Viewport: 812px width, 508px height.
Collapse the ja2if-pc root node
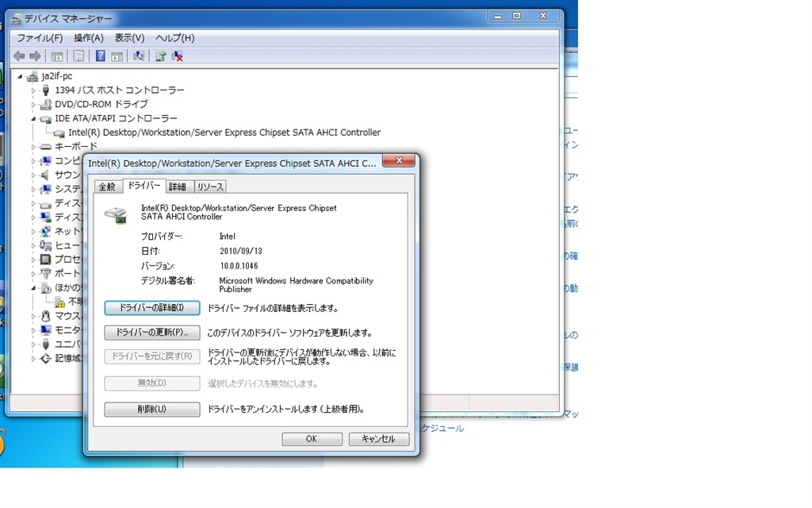pos(20,77)
